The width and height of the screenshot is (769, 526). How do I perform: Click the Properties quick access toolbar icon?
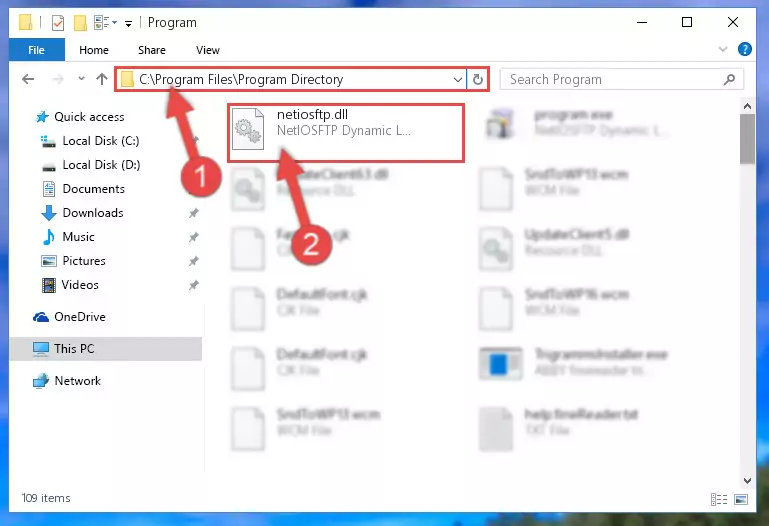58,23
